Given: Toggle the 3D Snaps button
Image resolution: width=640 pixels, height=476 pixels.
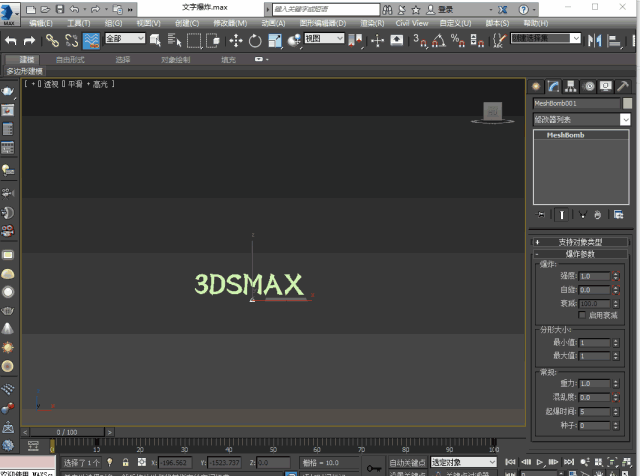Looking at the screenshot, I should pyautogui.click(x=420, y=40).
